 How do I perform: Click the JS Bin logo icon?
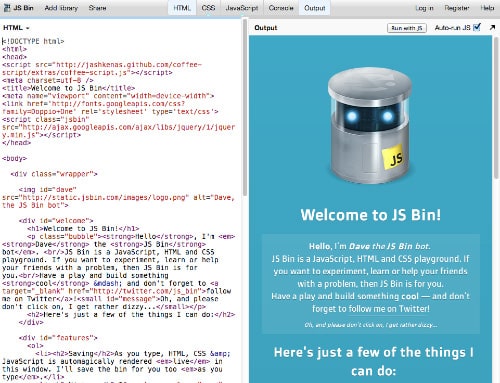tap(7, 8)
